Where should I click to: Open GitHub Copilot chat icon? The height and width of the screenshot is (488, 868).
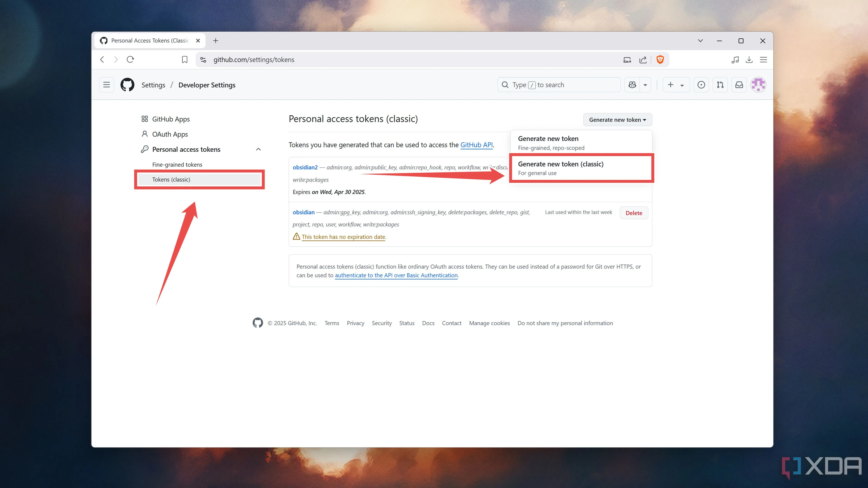coord(632,85)
